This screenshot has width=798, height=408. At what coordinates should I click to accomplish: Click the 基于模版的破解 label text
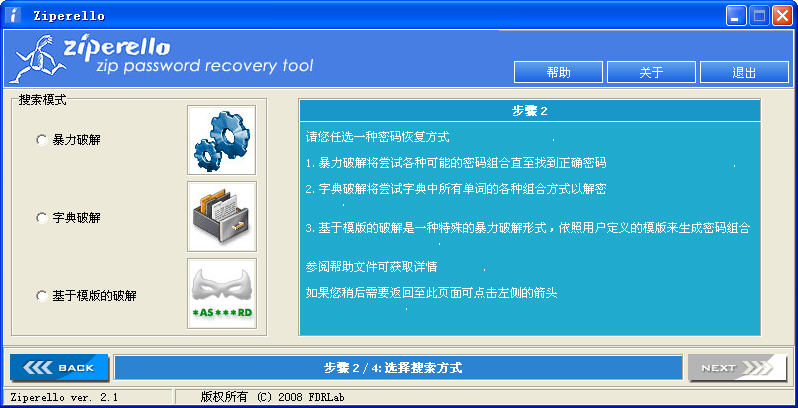(x=94, y=296)
